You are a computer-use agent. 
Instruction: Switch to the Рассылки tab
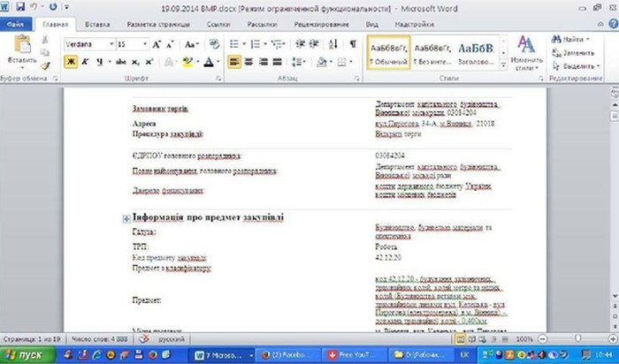click(262, 24)
